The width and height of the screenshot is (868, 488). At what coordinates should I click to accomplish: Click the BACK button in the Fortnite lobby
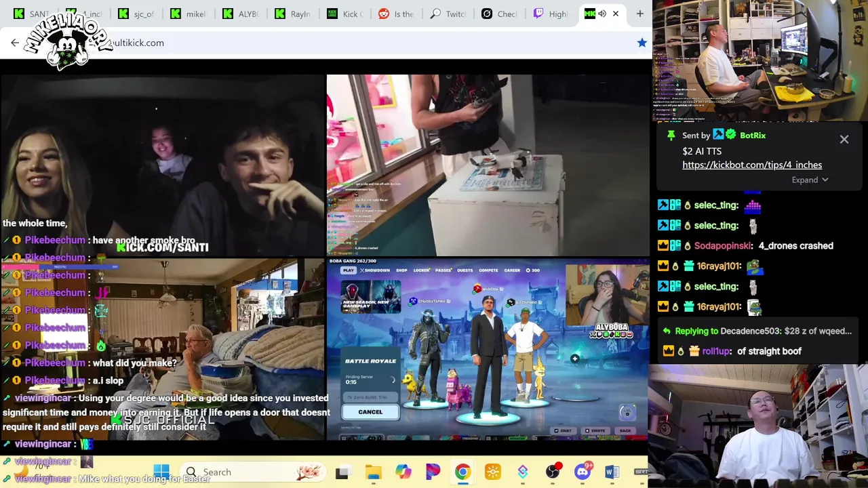point(625,430)
